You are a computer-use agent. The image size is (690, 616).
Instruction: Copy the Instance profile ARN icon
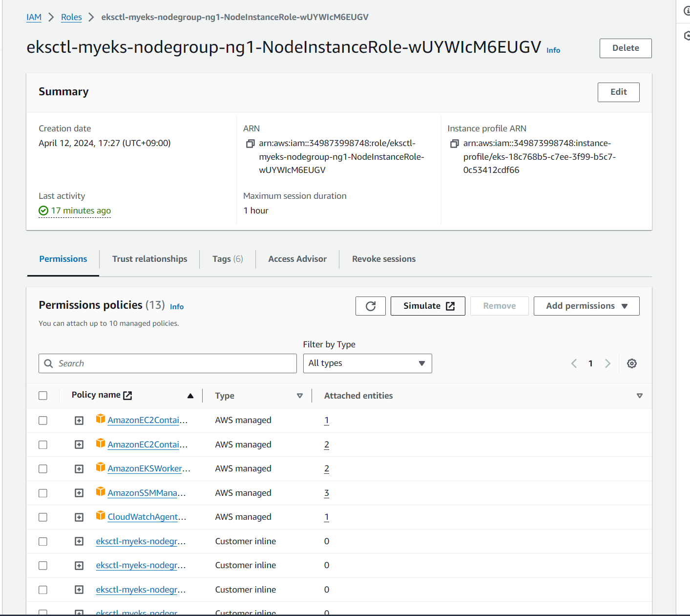tap(454, 144)
